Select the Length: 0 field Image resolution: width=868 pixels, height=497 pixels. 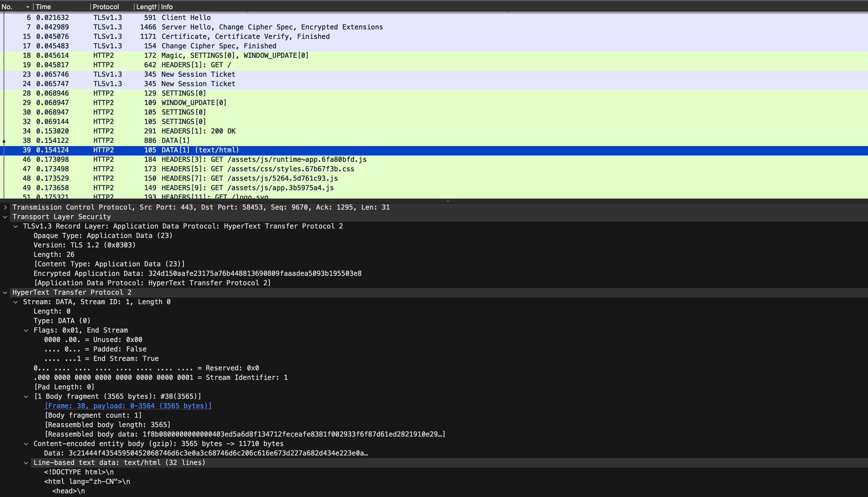click(52, 311)
